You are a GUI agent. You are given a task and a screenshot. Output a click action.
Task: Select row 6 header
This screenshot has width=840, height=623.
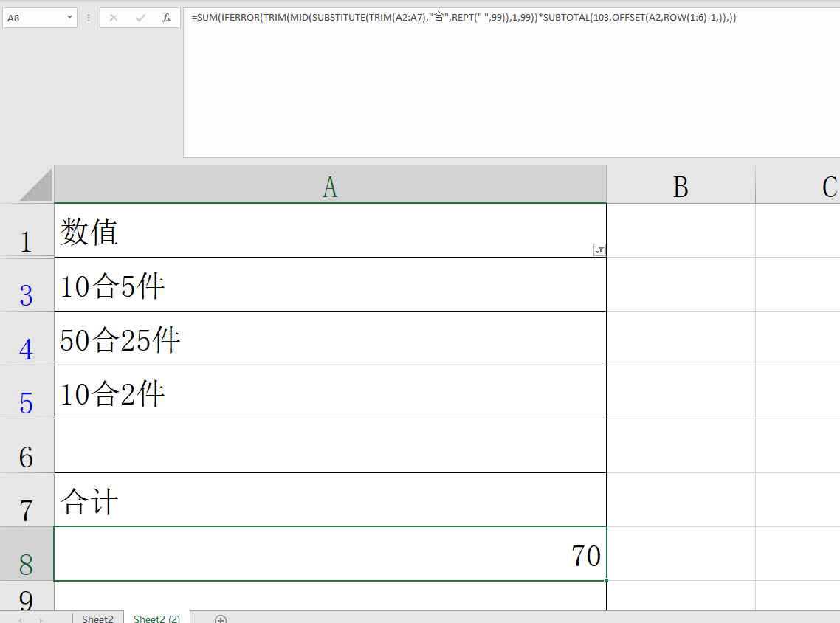[27, 447]
